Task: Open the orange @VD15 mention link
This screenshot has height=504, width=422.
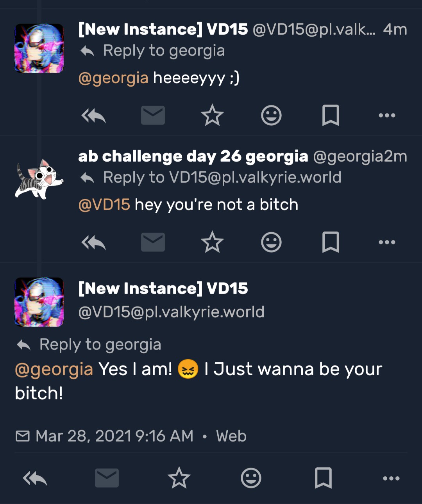Action: (x=104, y=205)
